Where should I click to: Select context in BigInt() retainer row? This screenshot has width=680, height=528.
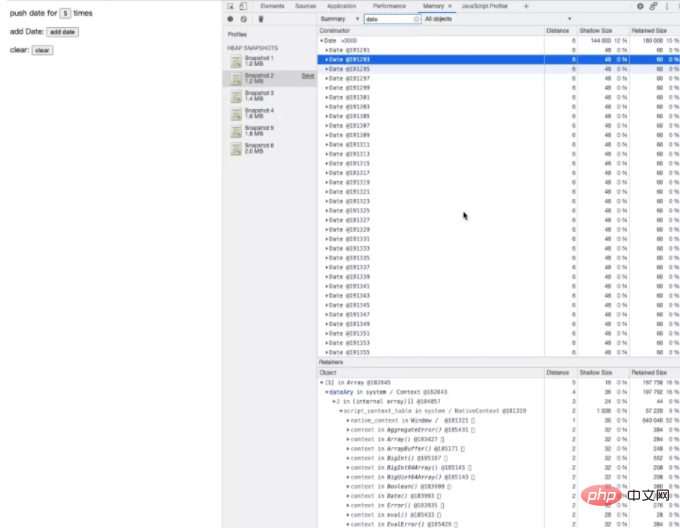(498, 458)
